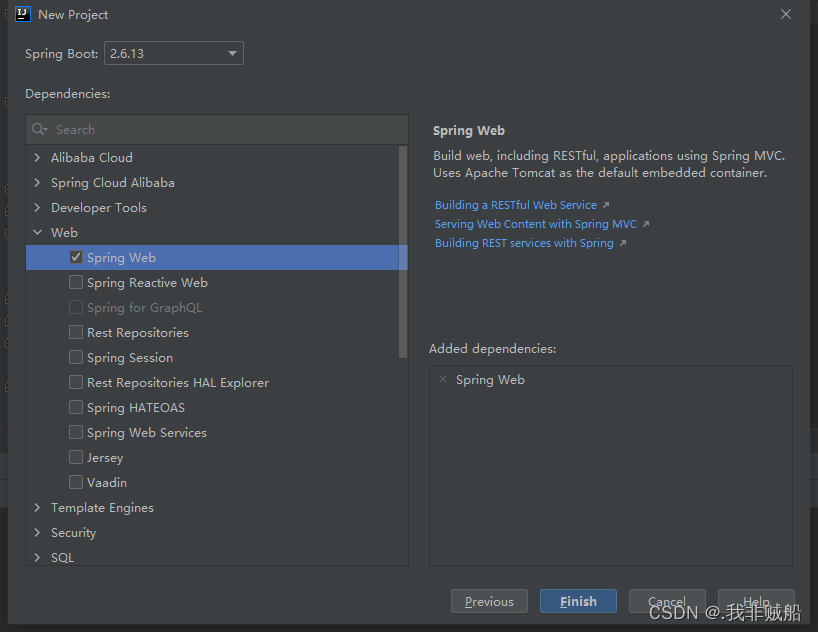The image size is (818, 632).
Task: Click the search magnifier icon
Action: click(x=39, y=129)
